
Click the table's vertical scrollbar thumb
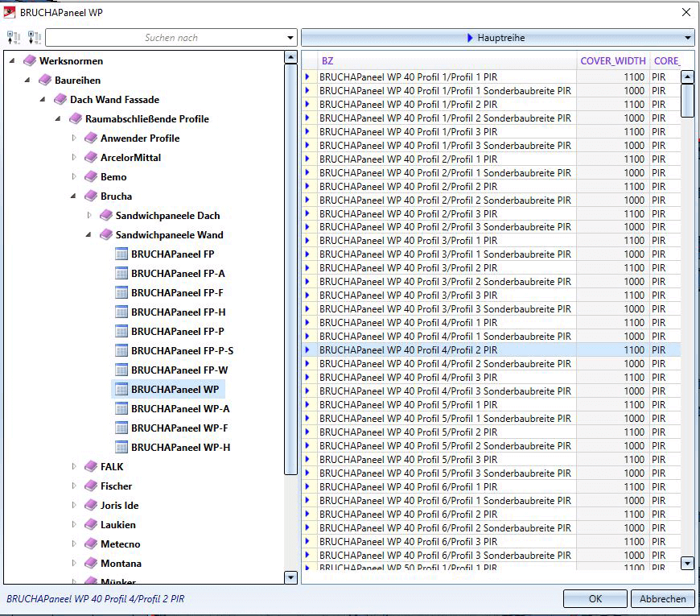(x=687, y=101)
